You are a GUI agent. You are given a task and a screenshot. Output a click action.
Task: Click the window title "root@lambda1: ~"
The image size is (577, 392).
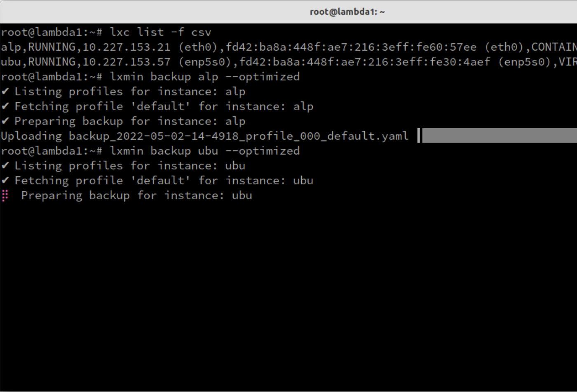(347, 12)
